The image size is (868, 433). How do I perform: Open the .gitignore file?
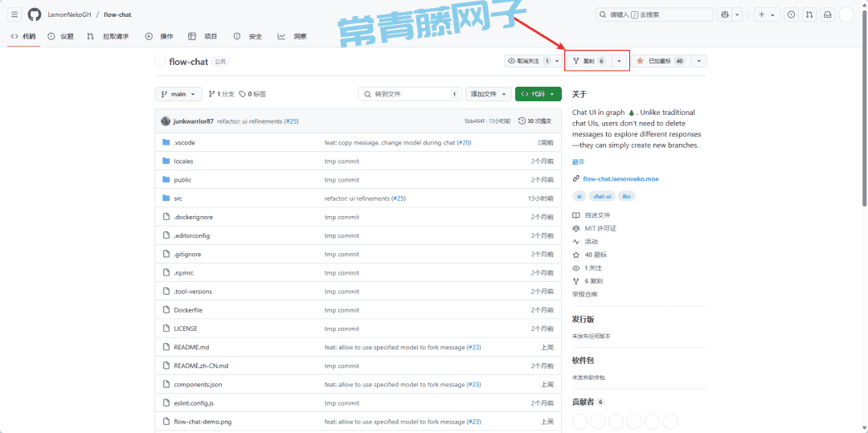point(187,255)
